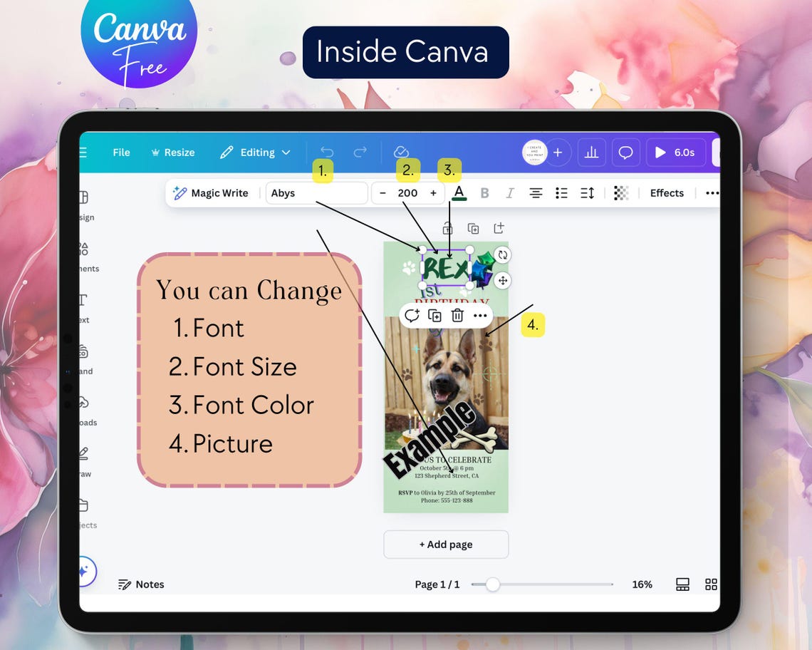812x650 pixels.
Task: Open the Effects button
Action: click(x=667, y=193)
